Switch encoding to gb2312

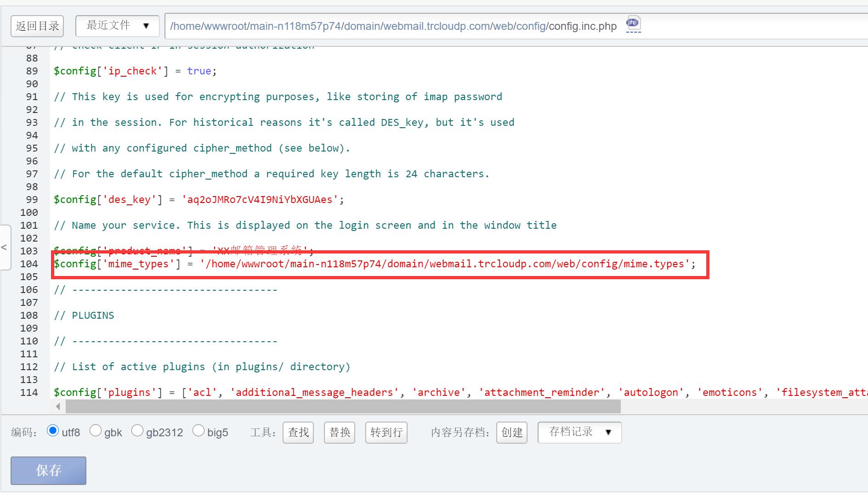click(x=137, y=431)
